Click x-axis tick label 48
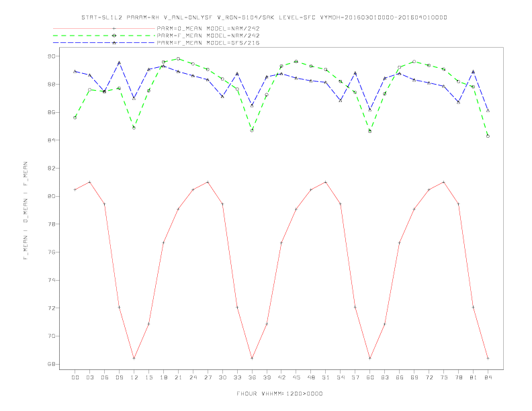 [x=311, y=377]
